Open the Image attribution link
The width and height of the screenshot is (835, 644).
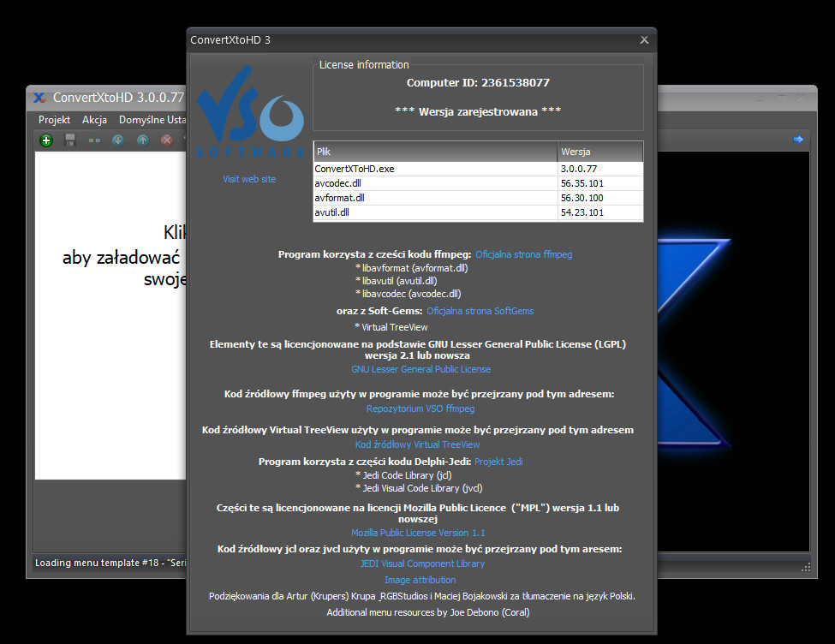tap(420, 580)
